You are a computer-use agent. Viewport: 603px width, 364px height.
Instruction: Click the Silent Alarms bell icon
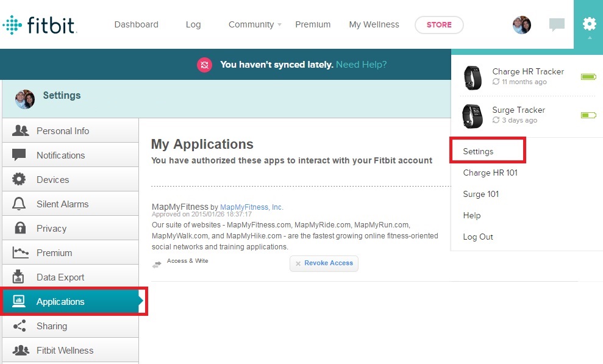click(19, 204)
